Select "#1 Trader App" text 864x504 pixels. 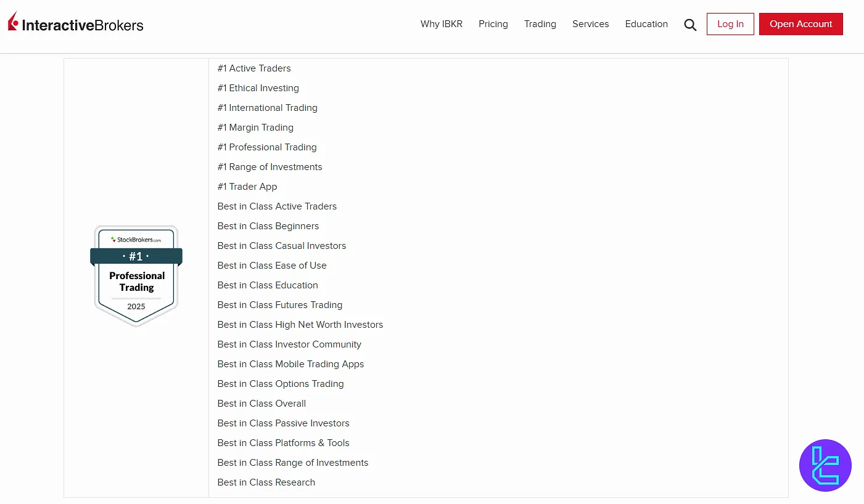pyautogui.click(x=247, y=187)
